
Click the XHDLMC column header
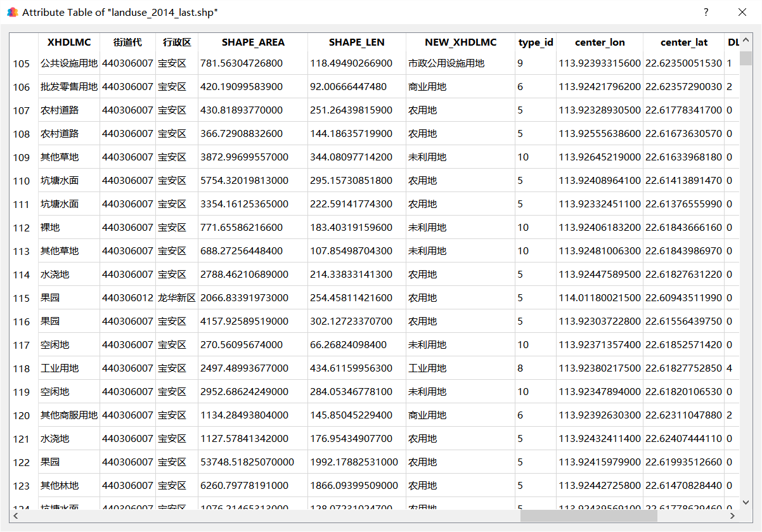(69, 42)
